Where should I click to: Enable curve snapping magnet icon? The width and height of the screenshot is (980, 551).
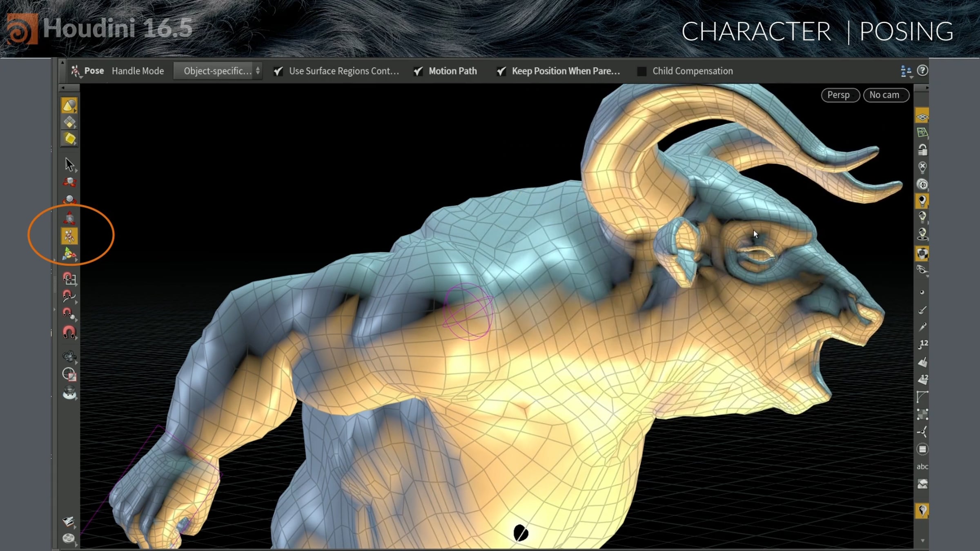point(69,296)
